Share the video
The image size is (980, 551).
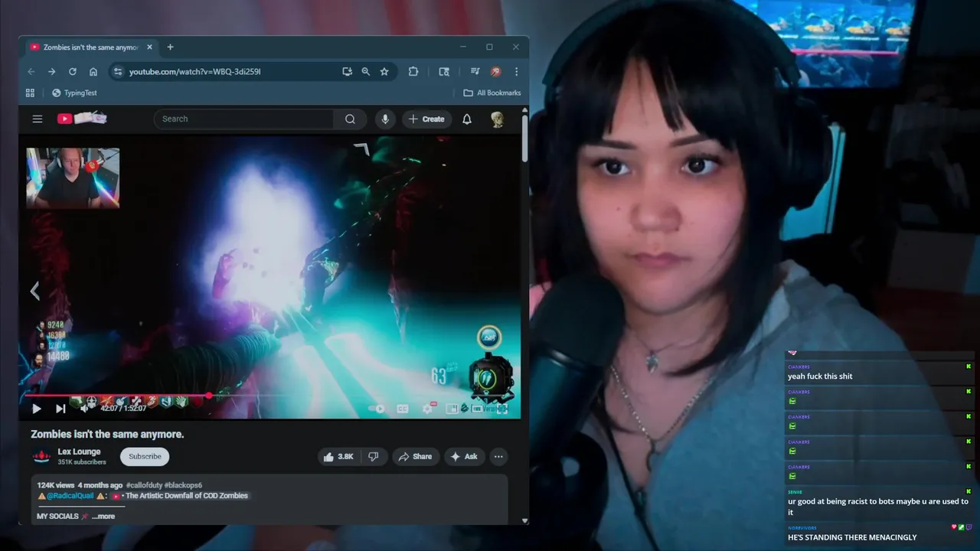click(x=416, y=457)
